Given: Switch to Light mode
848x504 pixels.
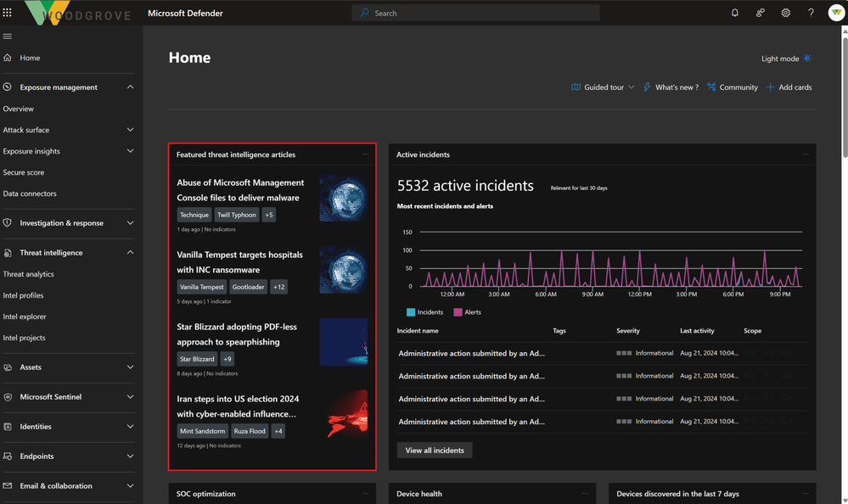Looking at the screenshot, I should 786,59.
